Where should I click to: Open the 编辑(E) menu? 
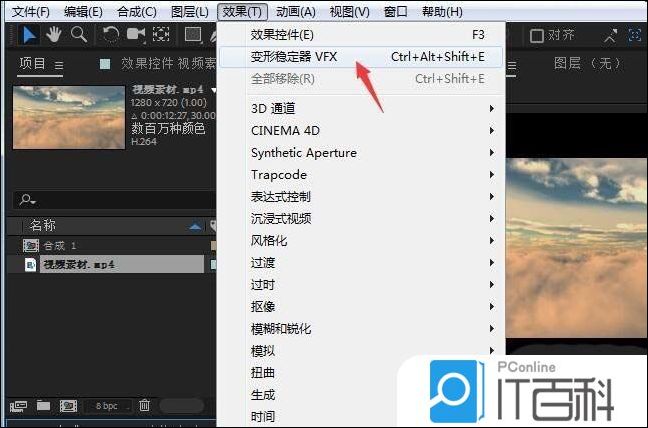(x=83, y=12)
